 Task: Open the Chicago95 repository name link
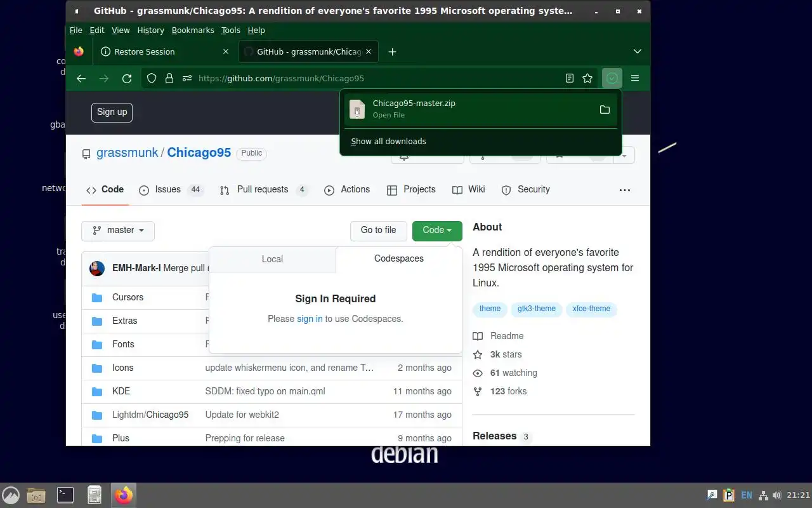(199, 153)
